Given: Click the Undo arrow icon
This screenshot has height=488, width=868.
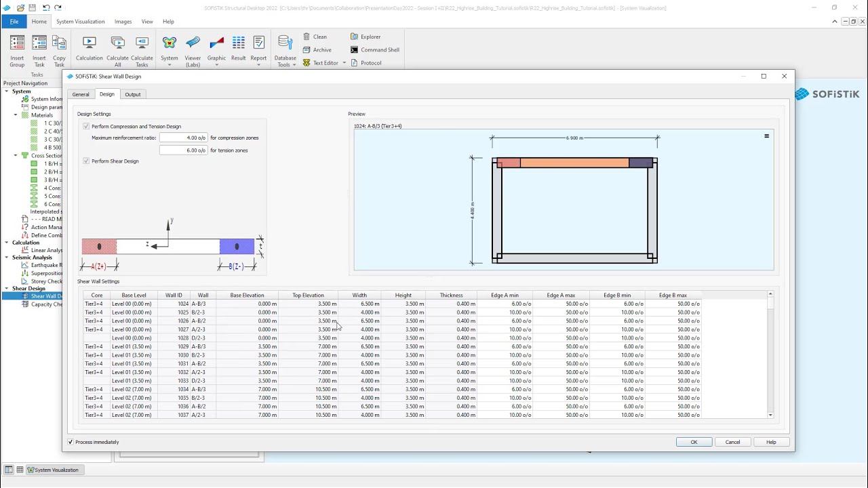Looking at the screenshot, I should click(46, 8).
